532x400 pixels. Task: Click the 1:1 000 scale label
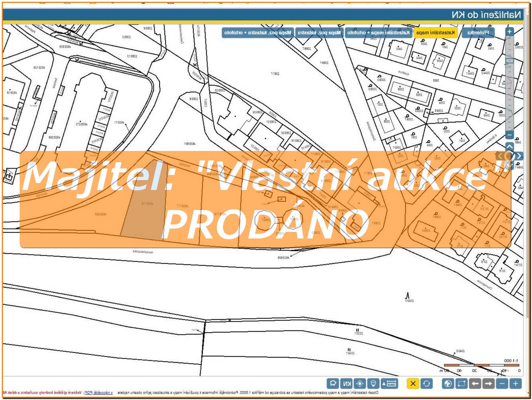[x=511, y=360]
